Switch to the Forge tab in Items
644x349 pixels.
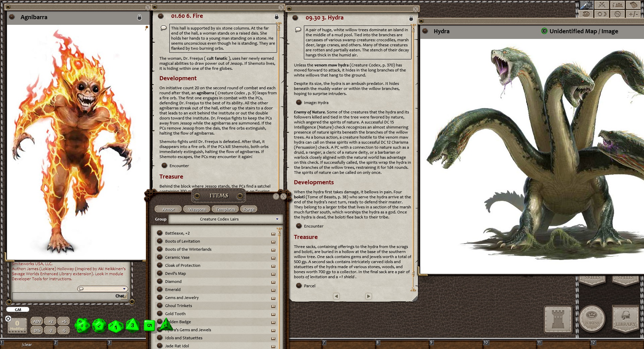[248, 209]
